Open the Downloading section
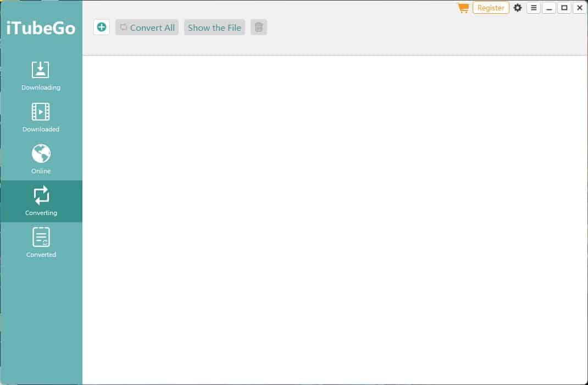 click(x=41, y=76)
